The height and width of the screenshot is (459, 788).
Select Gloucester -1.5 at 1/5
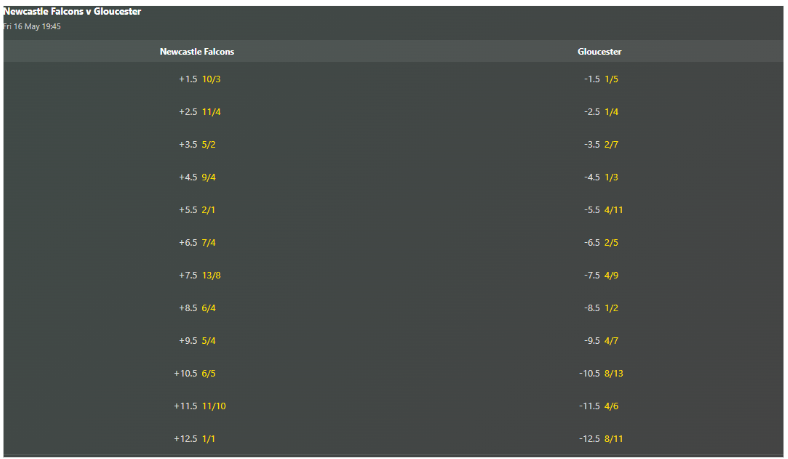tap(601, 79)
